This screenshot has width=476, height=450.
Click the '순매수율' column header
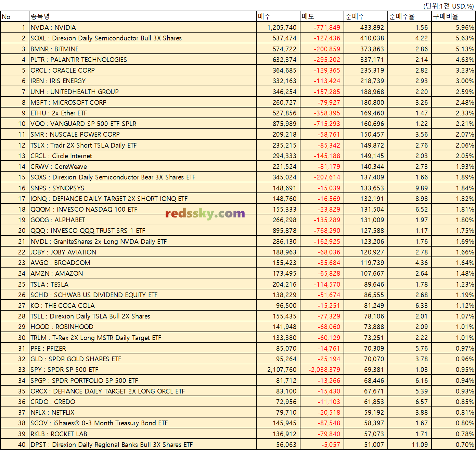coord(410,16)
